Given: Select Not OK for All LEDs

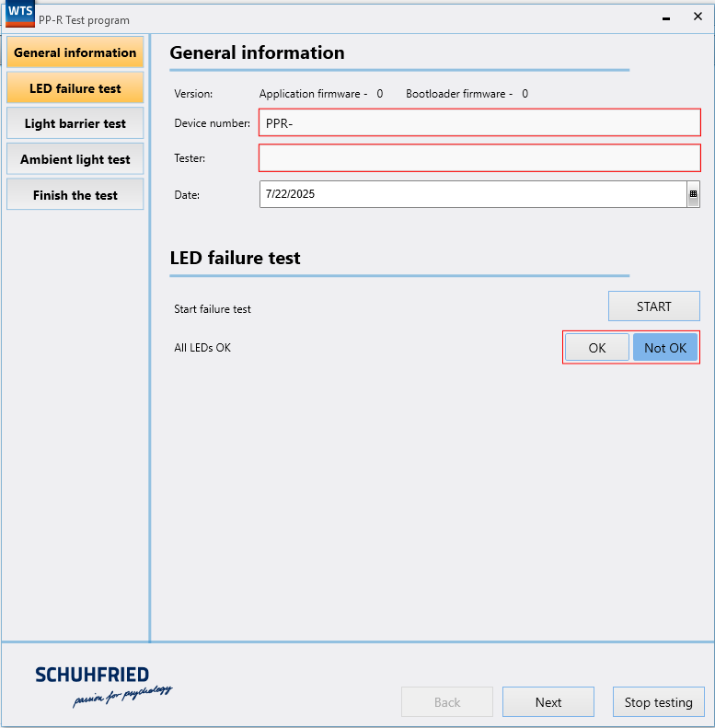Looking at the screenshot, I should click(x=664, y=348).
